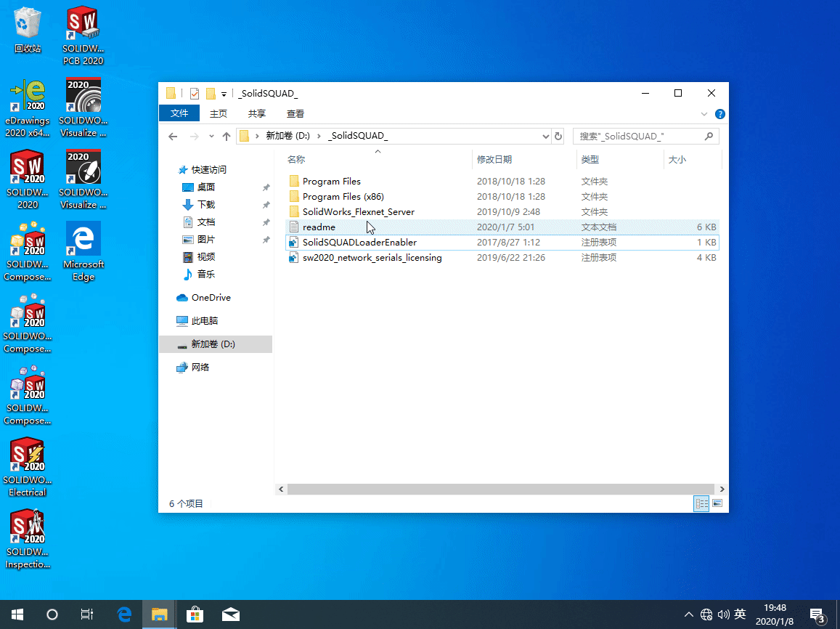Open Explorer help question mark icon
Image resolution: width=840 pixels, height=629 pixels.
click(720, 114)
